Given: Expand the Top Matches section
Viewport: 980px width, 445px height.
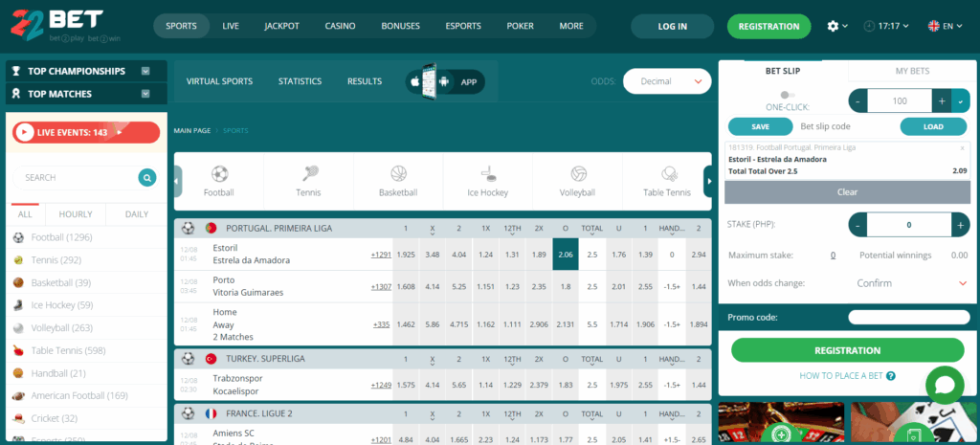Looking at the screenshot, I should click(145, 94).
